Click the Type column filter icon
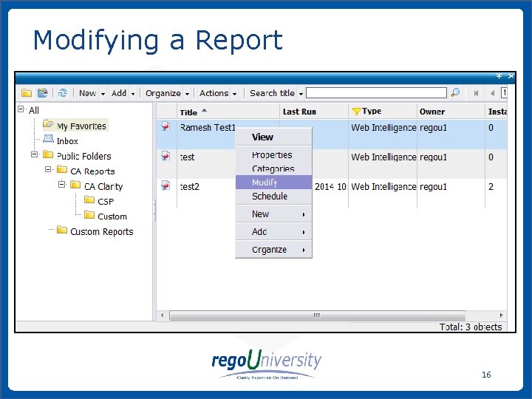This screenshot has height=399, width=532. pos(356,112)
